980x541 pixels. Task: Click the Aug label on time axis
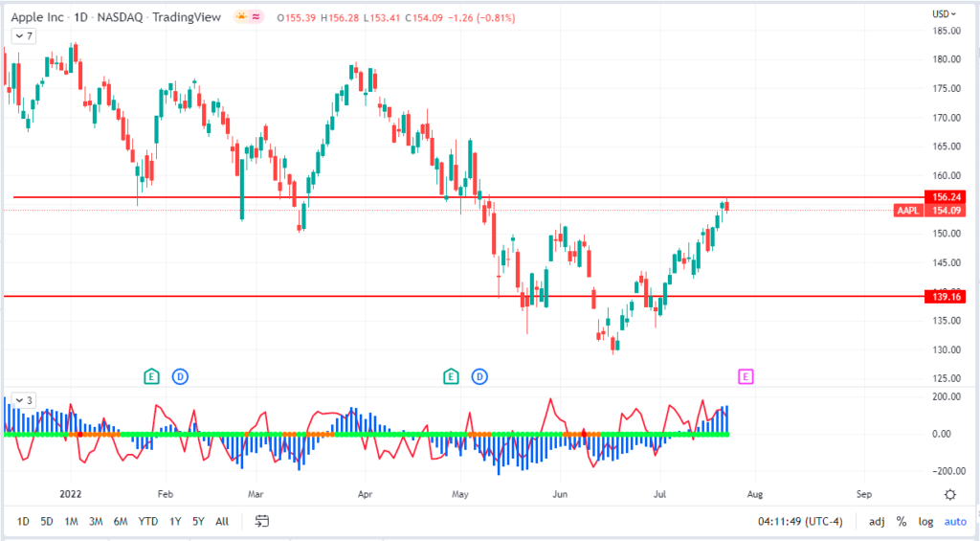[x=754, y=494]
